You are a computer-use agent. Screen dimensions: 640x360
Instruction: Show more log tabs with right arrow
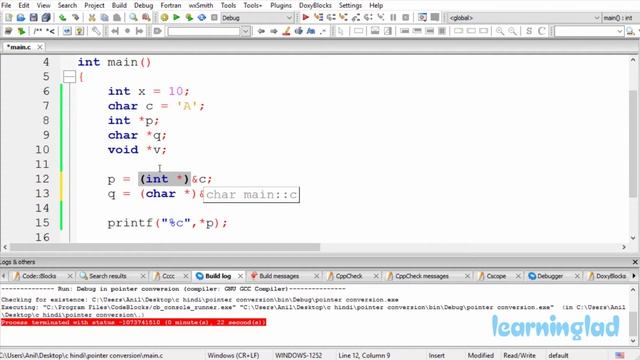coord(634,276)
